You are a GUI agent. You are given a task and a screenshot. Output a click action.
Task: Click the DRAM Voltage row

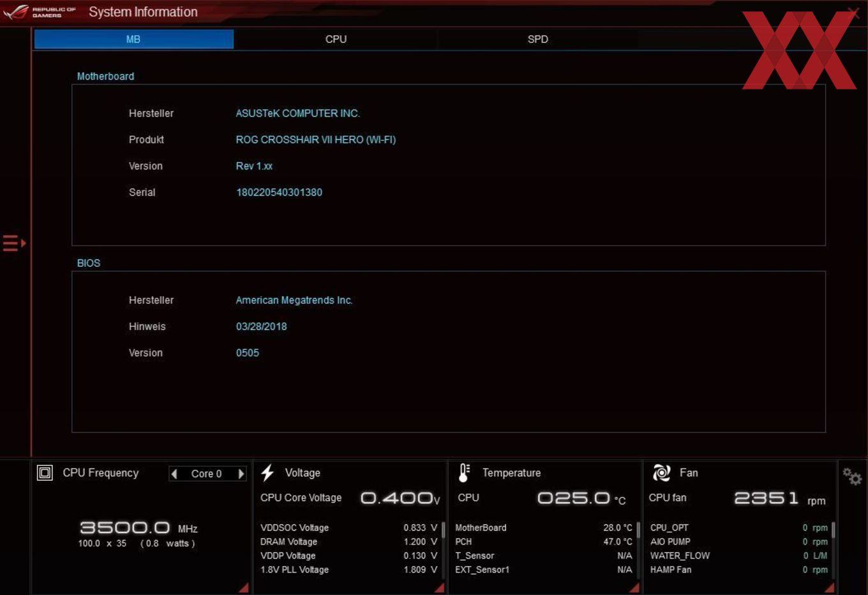pyautogui.click(x=348, y=542)
